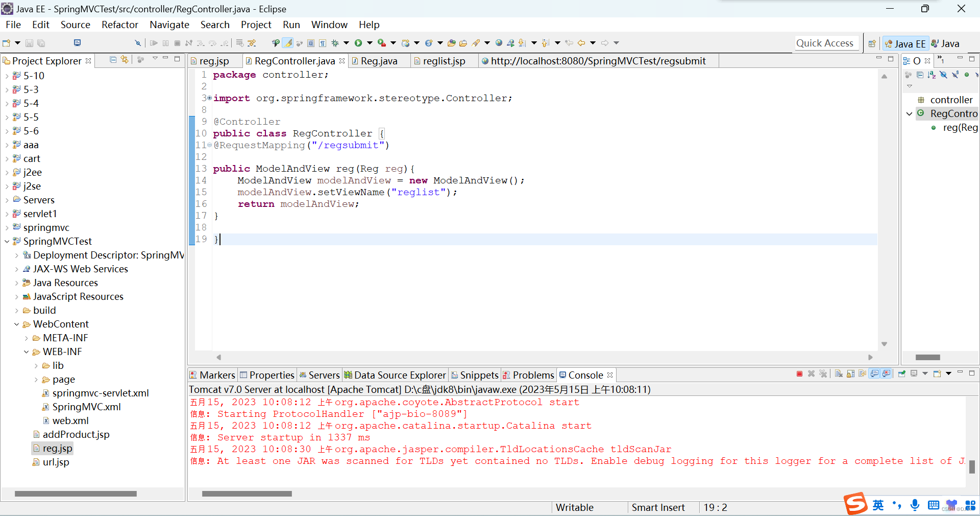Click Collapse All in Project Explorer
Viewport: 980px width, 516px height.
[x=113, y=60]
